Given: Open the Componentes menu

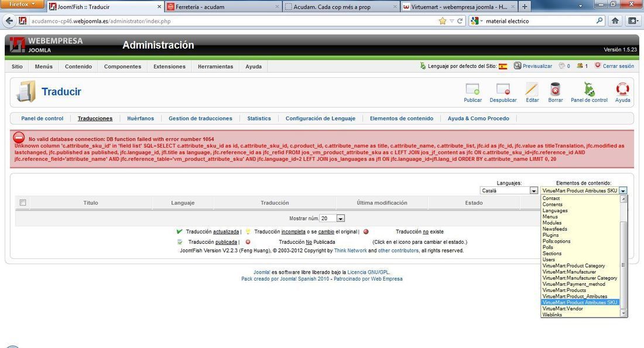Looking at the screenshot, I should pyautogui.click(x=122, y=66).
